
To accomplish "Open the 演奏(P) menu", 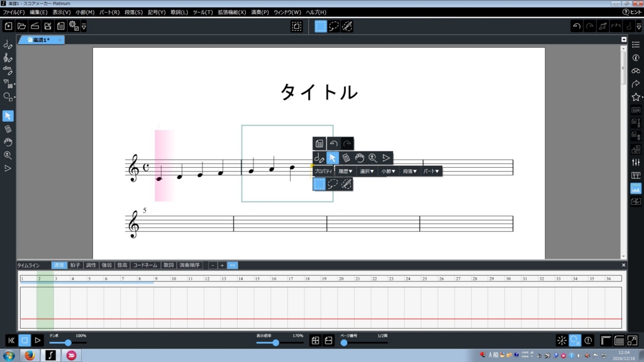I will [x=260, y=13].
